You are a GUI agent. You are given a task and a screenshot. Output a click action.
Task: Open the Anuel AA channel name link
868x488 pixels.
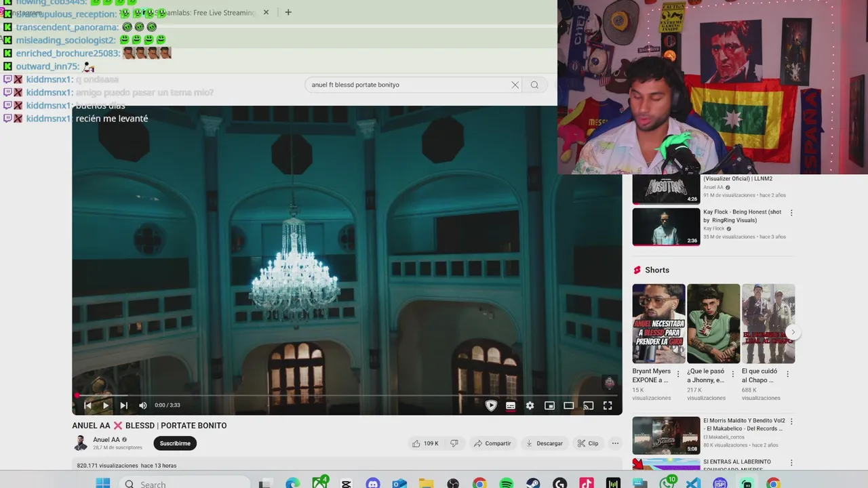tap(106, 439)
